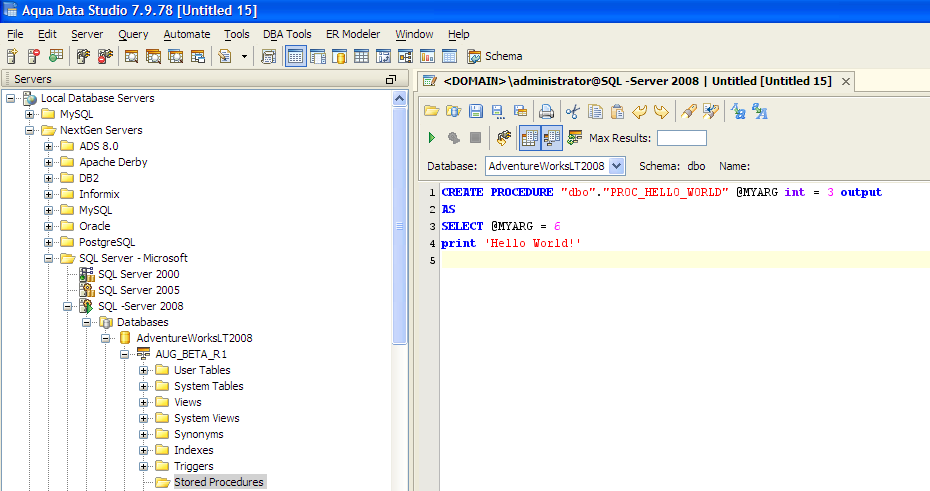Collapse the NextGen Servers folder
Image resolution: width=930 pixels, height=491 pixels.
tap(30, 130)
